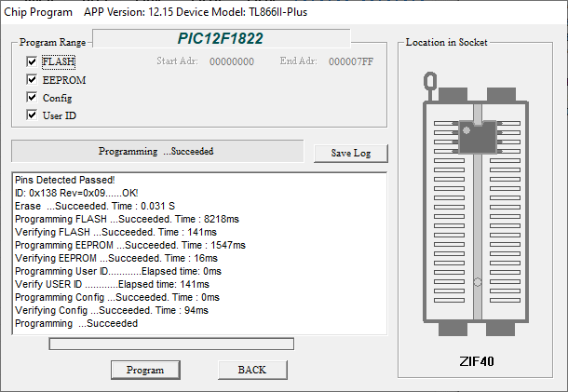Click the BACK button
568x392 pixels.
(252, 370)
